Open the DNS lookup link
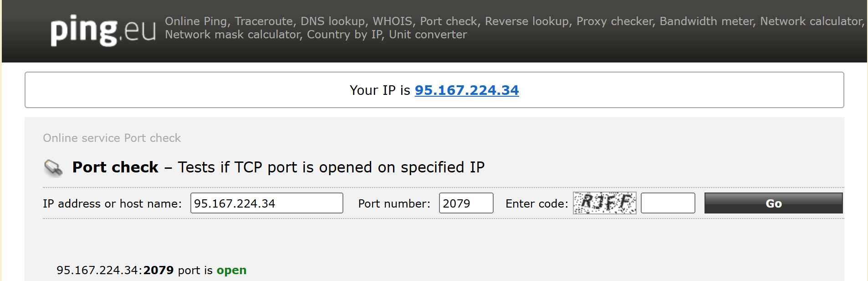This screenshot has height=281, width=868. [x=332, y=21]
